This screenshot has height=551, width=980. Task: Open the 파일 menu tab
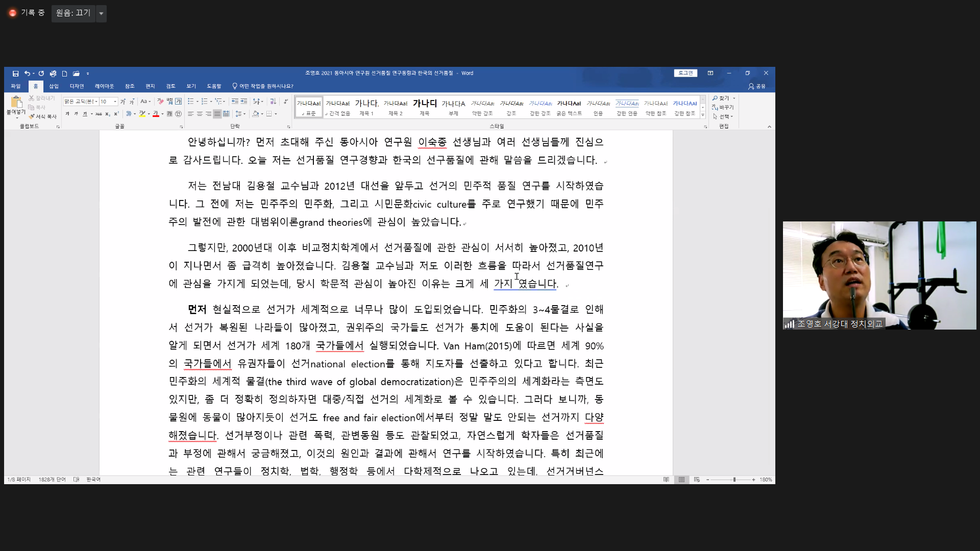16,86
